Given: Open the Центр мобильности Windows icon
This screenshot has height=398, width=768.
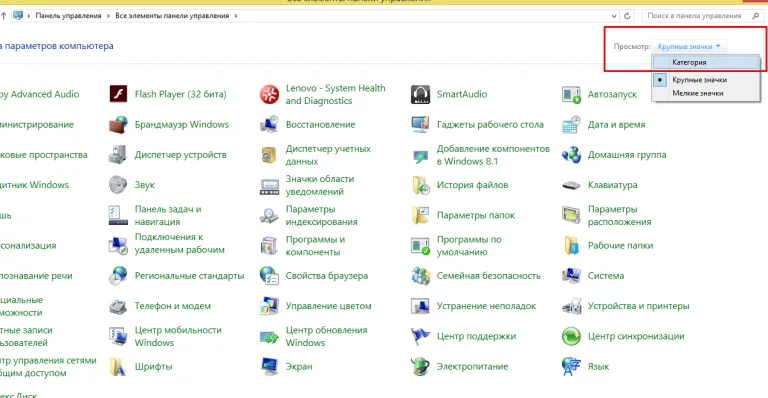Looking at the screenshot, I should (118, 336).
